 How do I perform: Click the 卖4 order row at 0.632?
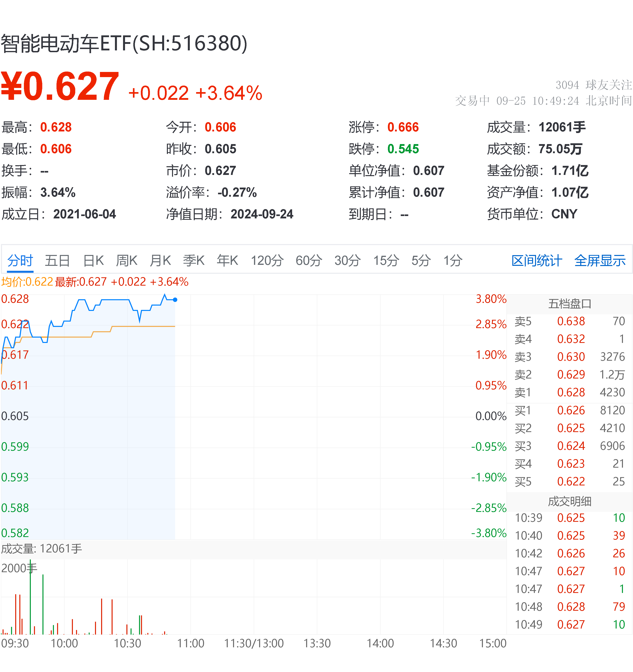(569, 339)
